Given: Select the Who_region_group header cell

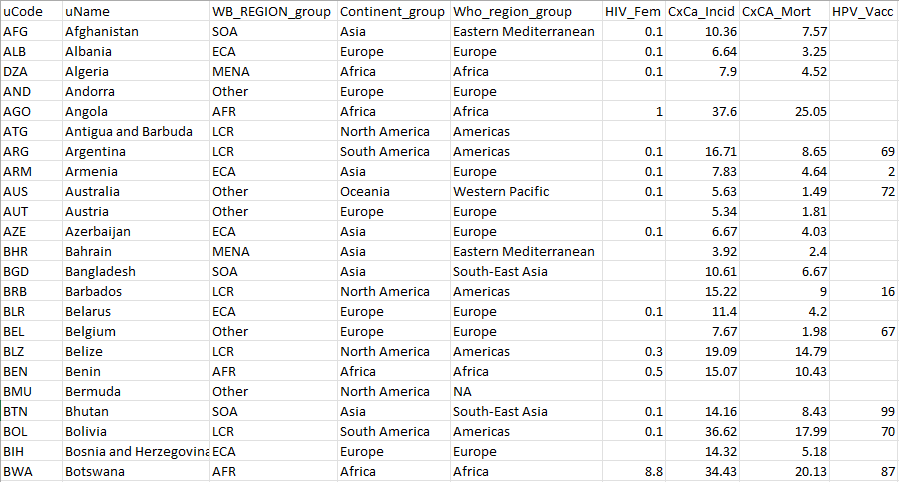Looking at the screenshot, I should click(x=526, y=11).
